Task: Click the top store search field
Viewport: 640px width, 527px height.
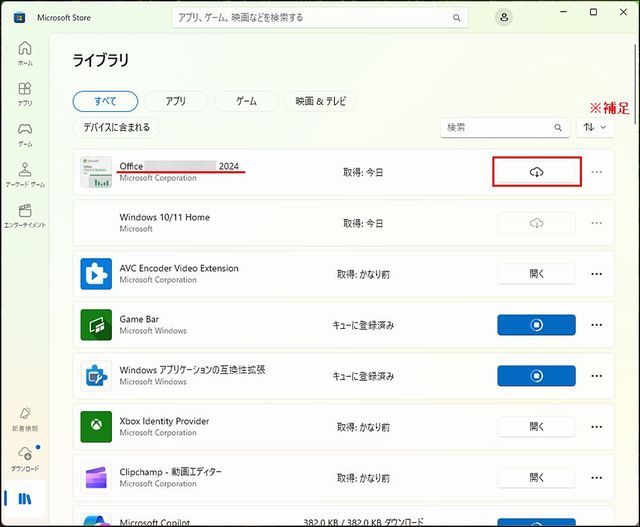Action: point(320,18)
